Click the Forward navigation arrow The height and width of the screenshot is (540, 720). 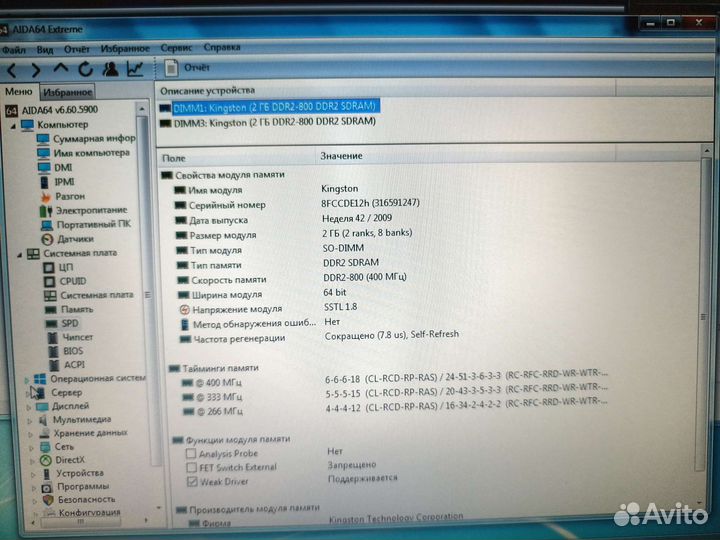click(36, 70)
